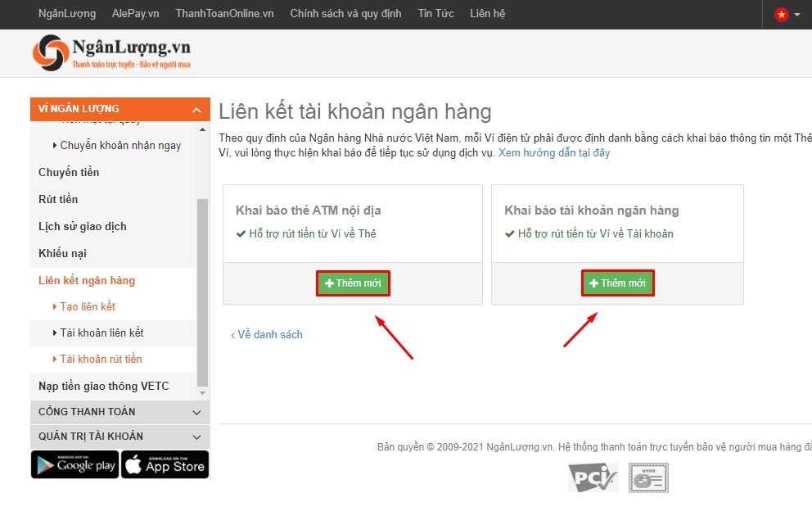This screenshot has width=812, height=525.
Task: Collapse the VÍ NGÂN LƯỢNG section
Action: click(x=120, y=109)
